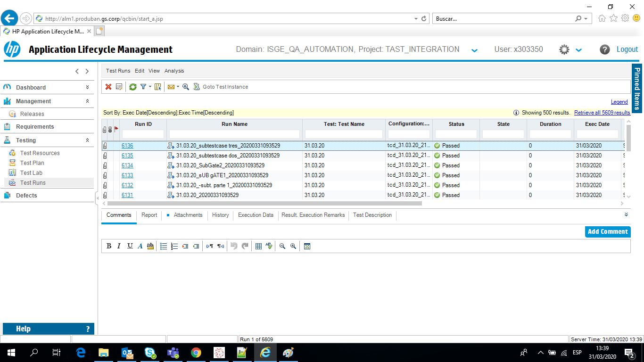Collapse the Testing sidebar section
Screen dimensions: 644x362
click(87, 140)
